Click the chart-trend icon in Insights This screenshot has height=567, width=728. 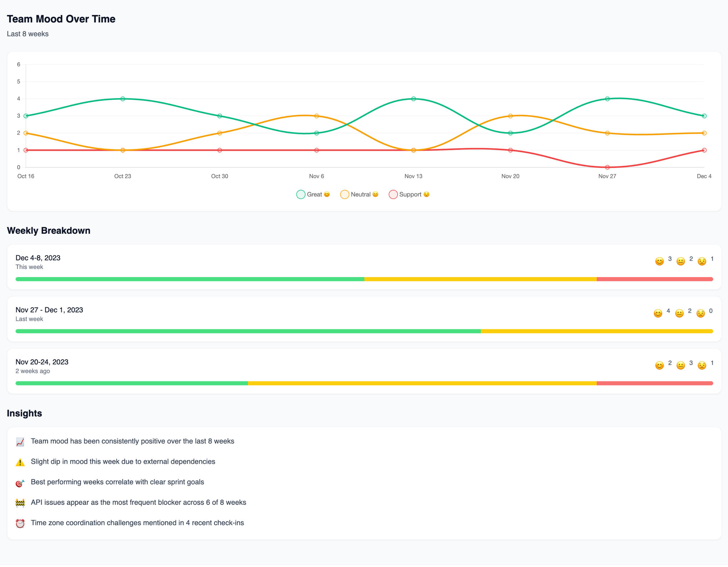(x=20, y=442)
